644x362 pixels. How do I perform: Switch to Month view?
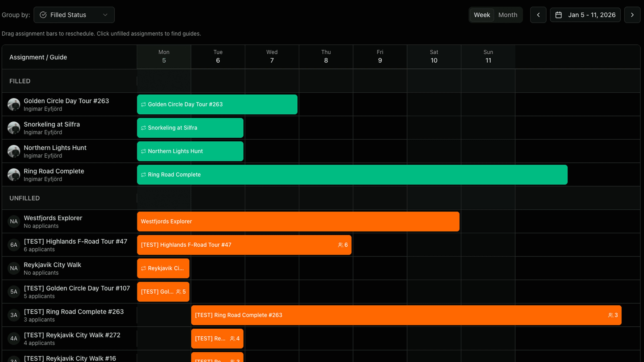tap(508, 15)
